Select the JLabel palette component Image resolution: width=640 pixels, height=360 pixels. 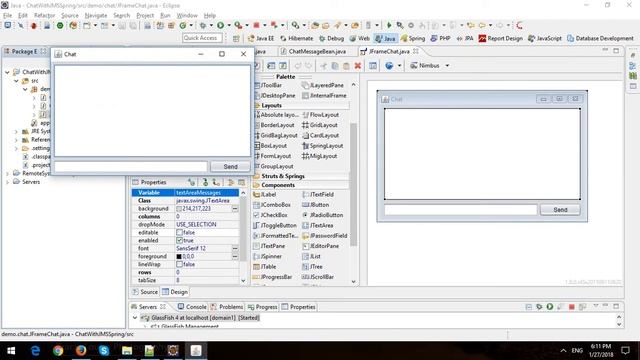pyautogui.click(x=264, y=195)
